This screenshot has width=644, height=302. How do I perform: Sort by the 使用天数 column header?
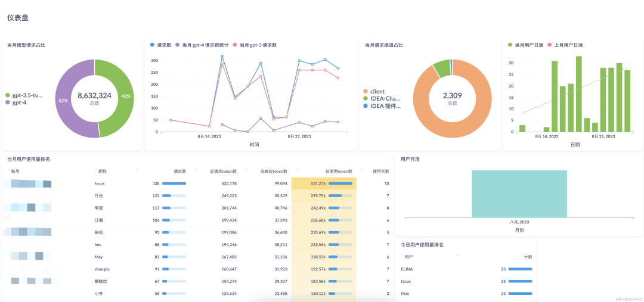click(380, 171)
